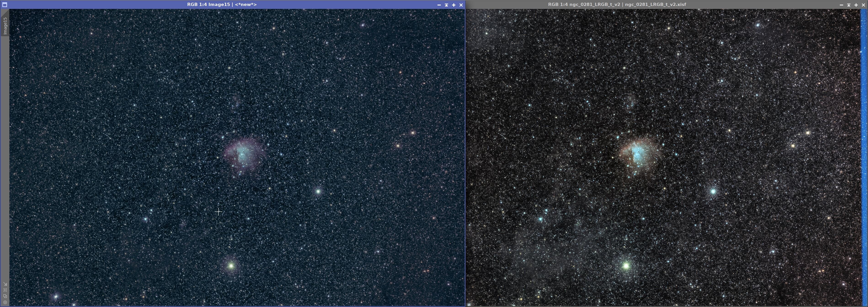
Task: Open the window menu icon of Image15
Action: click(x=5, y=5)
